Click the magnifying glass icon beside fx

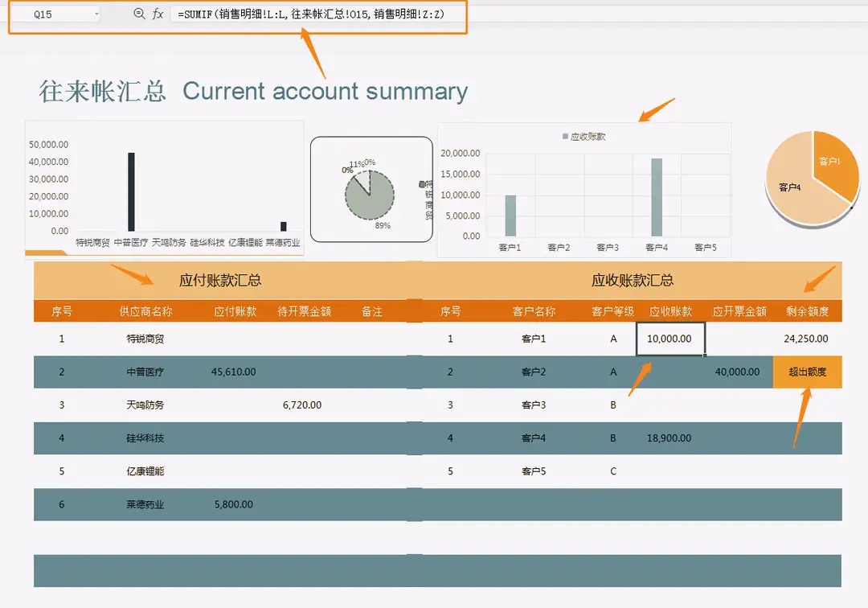pos(138,14)
